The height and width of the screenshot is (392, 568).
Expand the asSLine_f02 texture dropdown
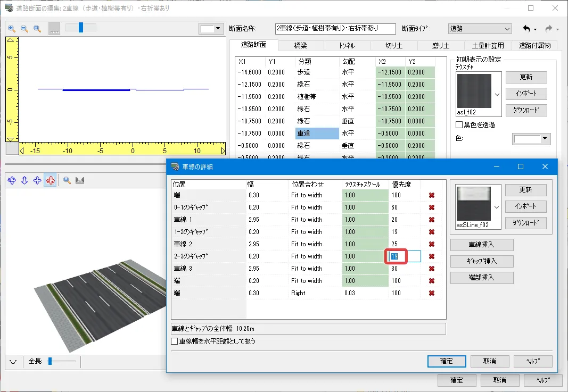497,207
